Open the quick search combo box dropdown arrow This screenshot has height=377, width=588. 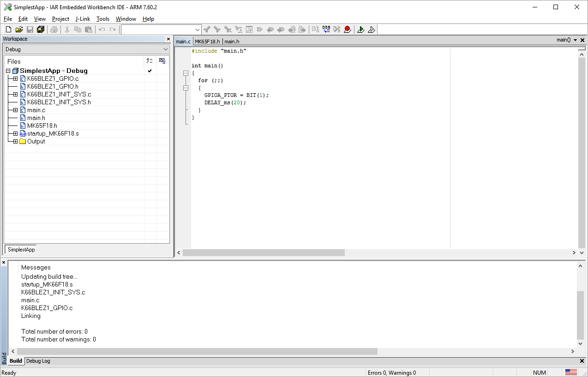coord(198,30)
